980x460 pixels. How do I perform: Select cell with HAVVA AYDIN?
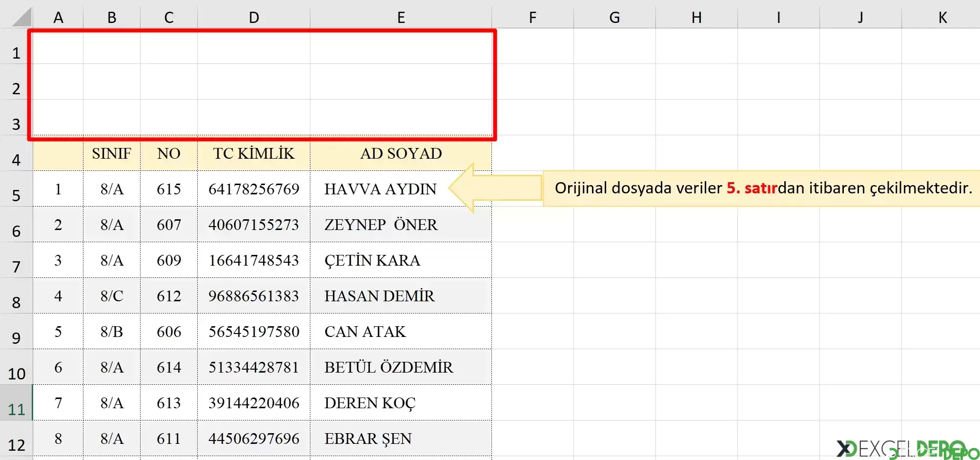pyautogui.click(x=401, y=188)
